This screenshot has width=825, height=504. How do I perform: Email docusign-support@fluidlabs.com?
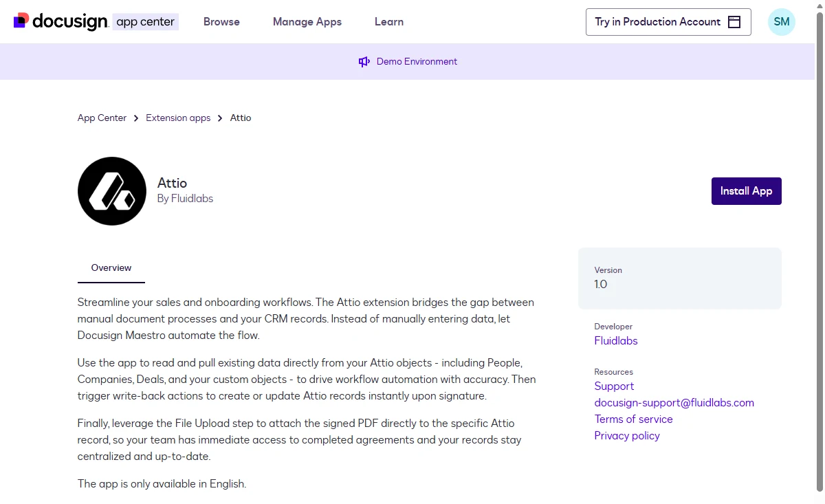pyautogui.click(x=674, y=403)
